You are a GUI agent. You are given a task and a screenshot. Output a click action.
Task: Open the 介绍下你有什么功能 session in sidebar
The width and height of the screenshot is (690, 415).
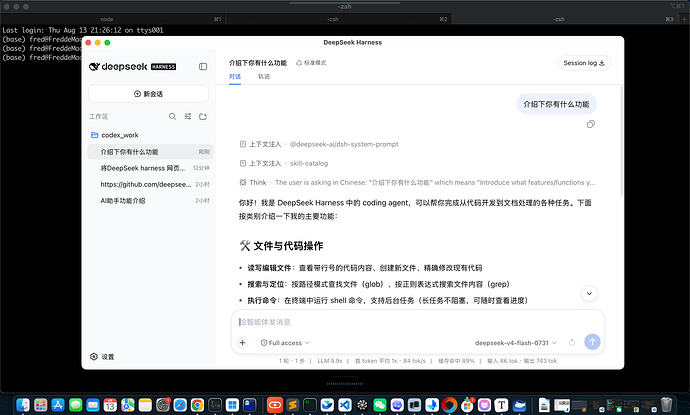coord(150,151)
